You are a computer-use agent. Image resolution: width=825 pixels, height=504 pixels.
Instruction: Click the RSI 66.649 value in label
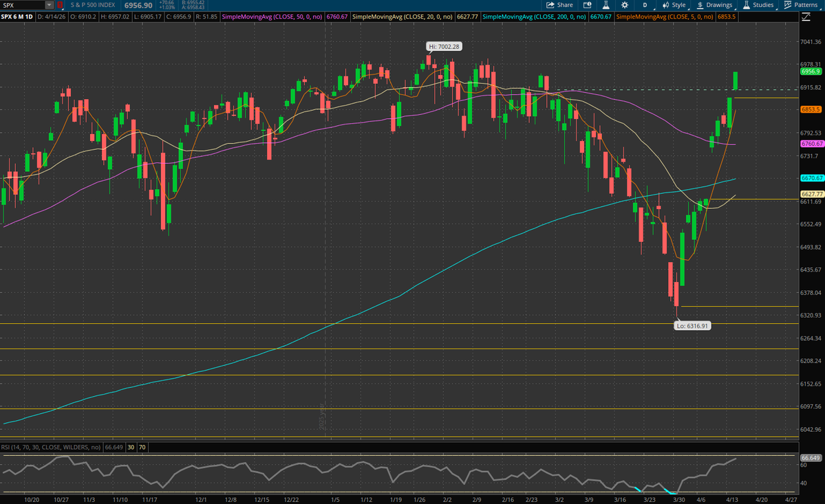tap(114, 447)
